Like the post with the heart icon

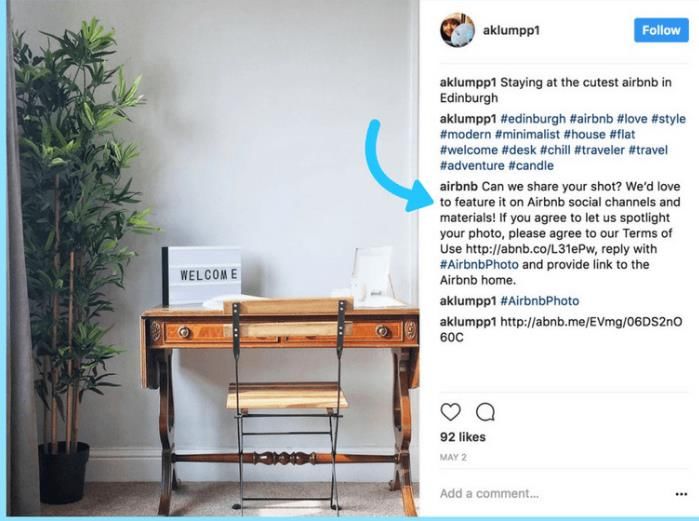pyautogui.click(x=450, y=412)
